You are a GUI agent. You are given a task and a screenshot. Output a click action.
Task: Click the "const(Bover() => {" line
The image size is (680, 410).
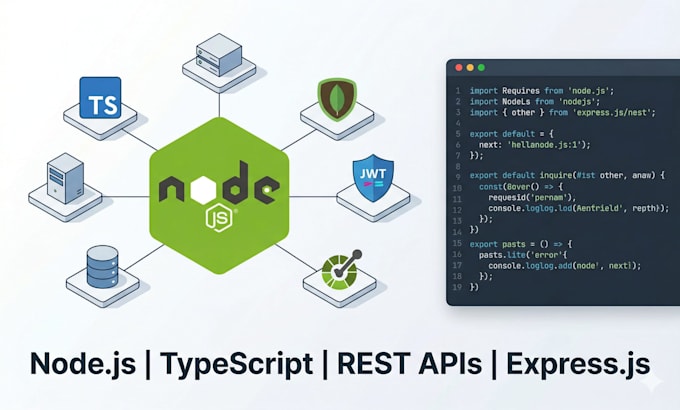pos(521,187)
